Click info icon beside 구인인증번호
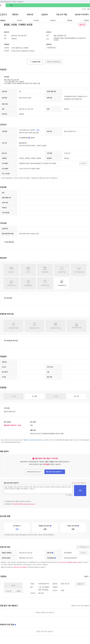This screenshot has height=644, width=90. tap(55, 558)
